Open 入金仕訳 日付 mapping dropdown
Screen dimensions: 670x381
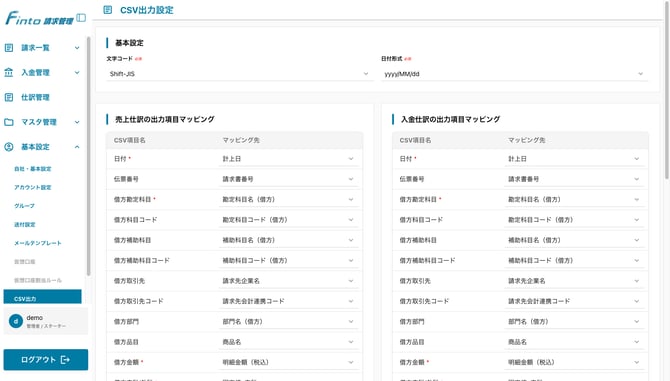(x=574, y=159)
